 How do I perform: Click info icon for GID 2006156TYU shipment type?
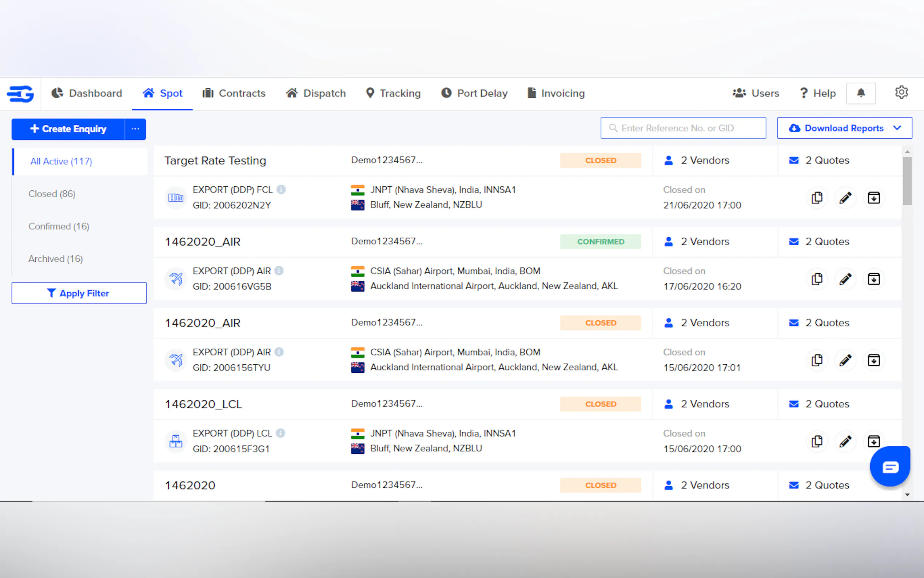pyautogui.click(x=279, y=352)
